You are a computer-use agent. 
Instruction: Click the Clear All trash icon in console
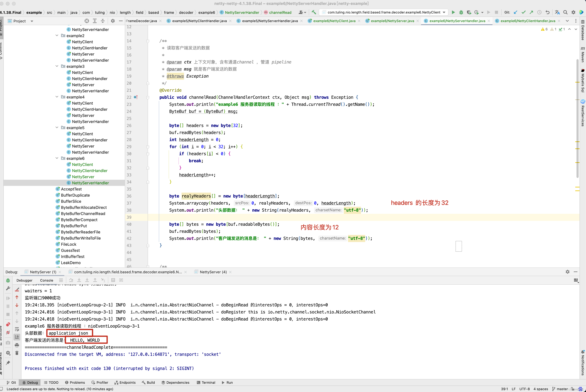(17, 353)
